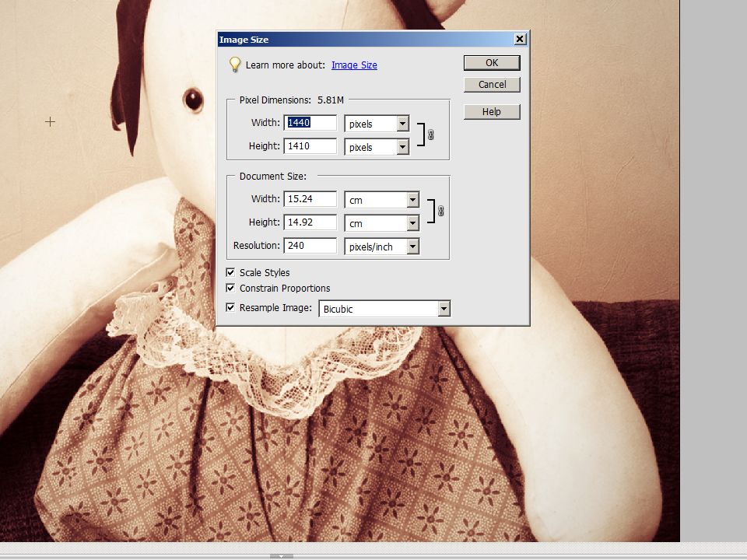Click the lightbulb tip icon
747x560 pixels.
pyautogui.click(x=235, y=65)
